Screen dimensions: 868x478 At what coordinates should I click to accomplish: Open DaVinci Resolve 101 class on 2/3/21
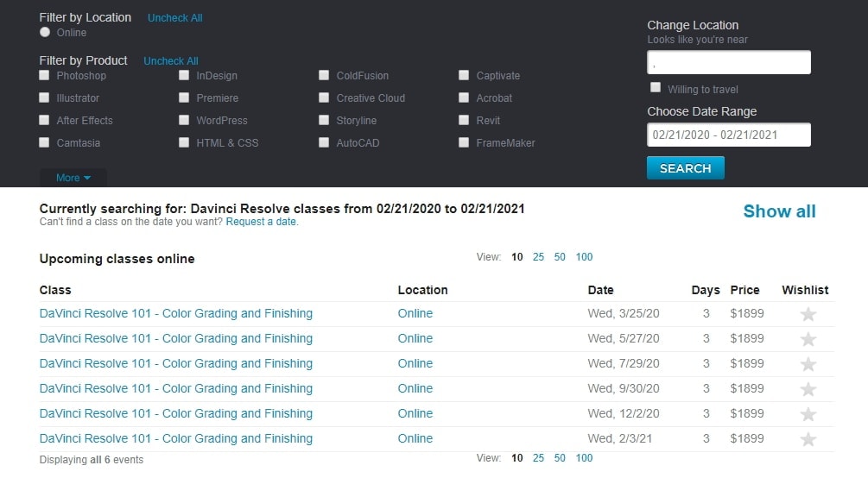pyautogui.click(x=176, y=438)
